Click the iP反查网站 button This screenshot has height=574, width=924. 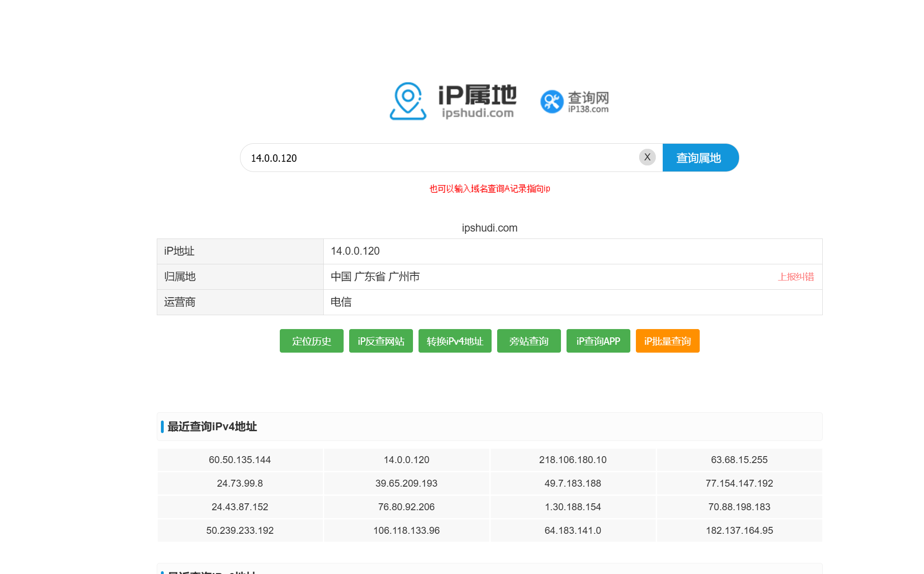(x=381, y=341)
